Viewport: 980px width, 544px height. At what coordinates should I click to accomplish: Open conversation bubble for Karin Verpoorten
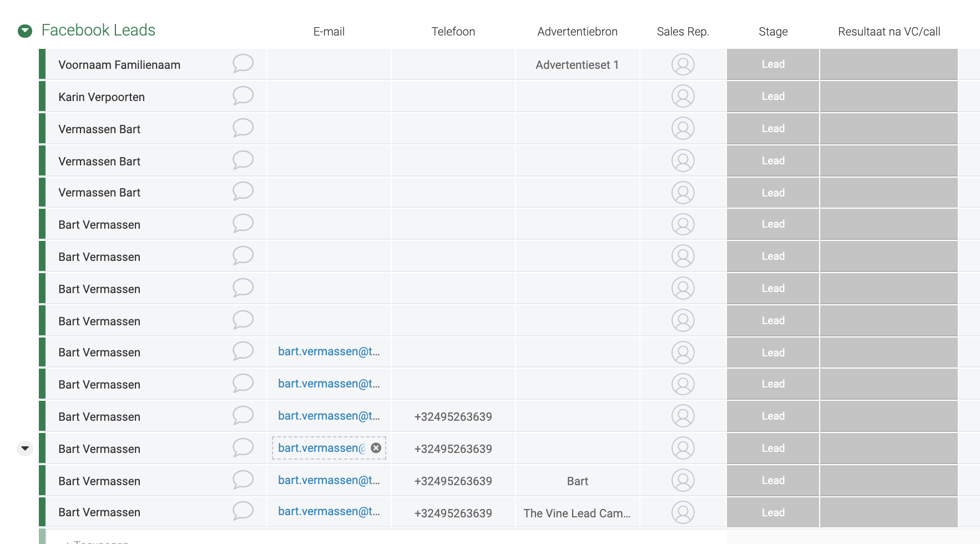click(x=243, y=95)
